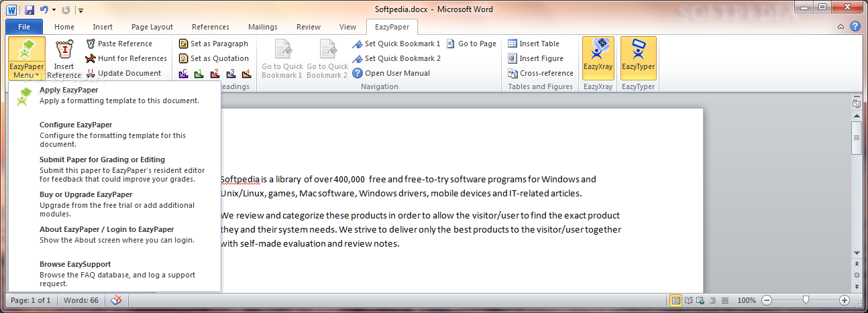This screenshot has width=868, height=313.
Task: Click Set Quick Bookmark 2
Action: click(x=396, y=58)
